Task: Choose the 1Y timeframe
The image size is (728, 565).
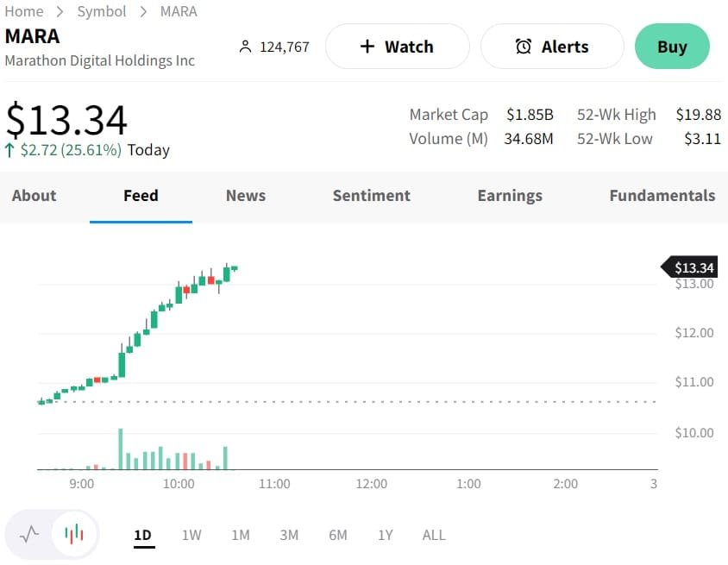Action: coord(386,535)
